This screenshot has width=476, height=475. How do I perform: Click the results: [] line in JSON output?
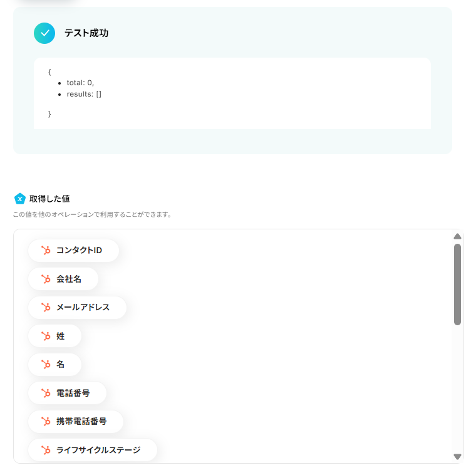coord(84,94)
